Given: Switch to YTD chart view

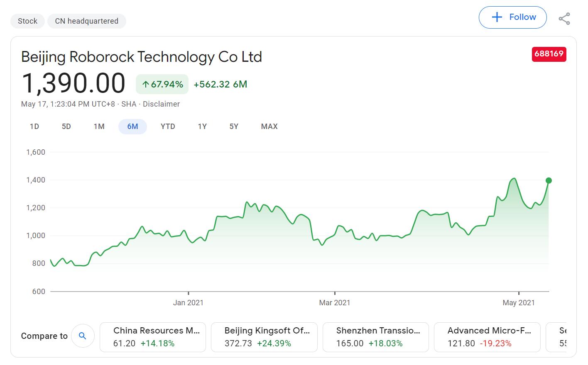Looking at the screenshot, I should 168,127.
